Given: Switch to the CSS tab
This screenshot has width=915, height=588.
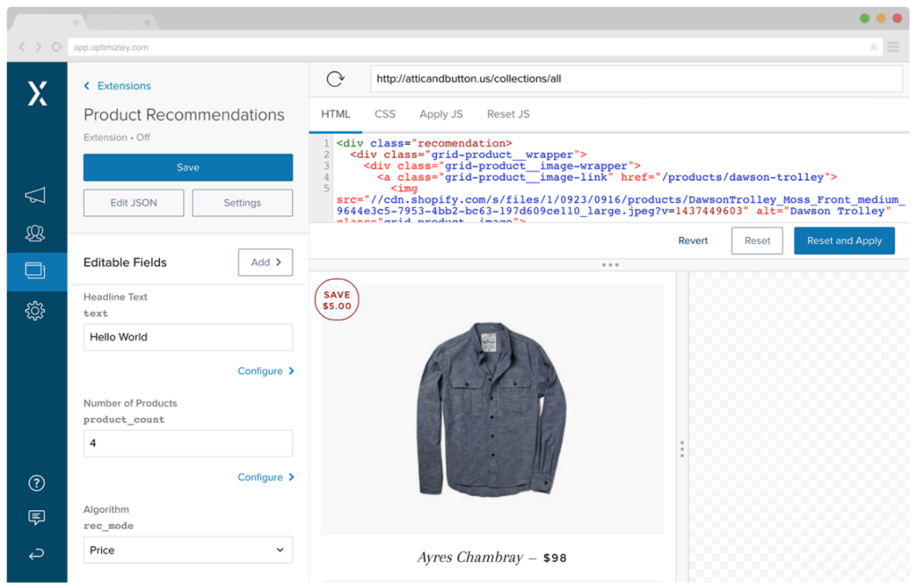Looking at the screenshot, I should pyautogui.click(x=384, y=114).
